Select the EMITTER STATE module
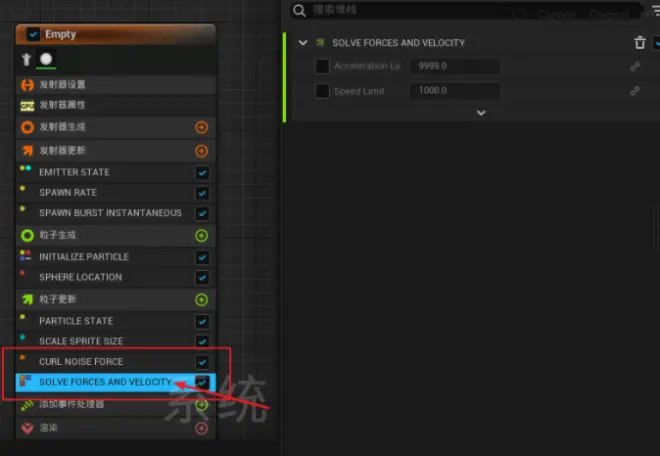The height and width of the screenshot is (456, 660). pyautogui.click(x=116, y=172)
